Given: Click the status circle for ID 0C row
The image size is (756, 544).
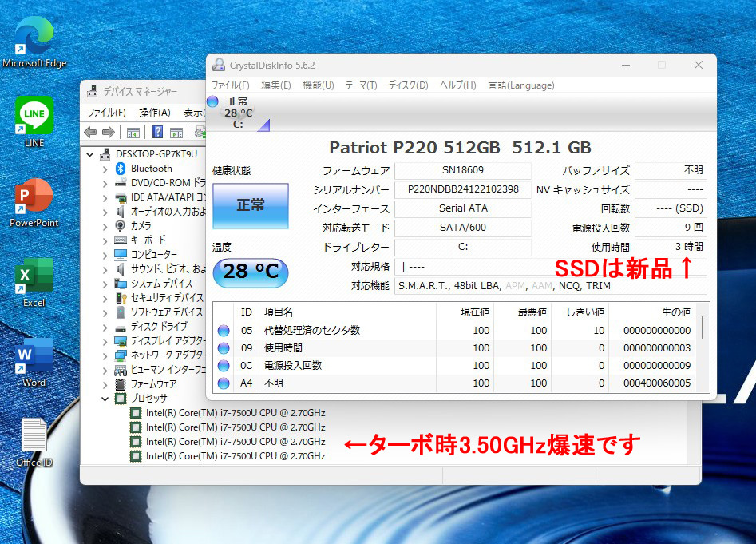Looking at the screenshot, I should (x=224, y=366).
